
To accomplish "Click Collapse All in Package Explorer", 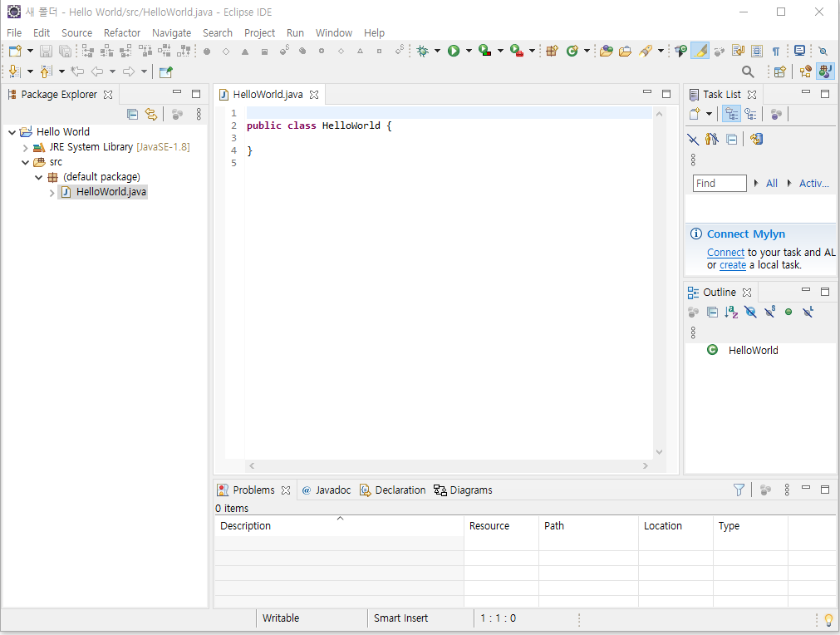I will tap(133, 114).
